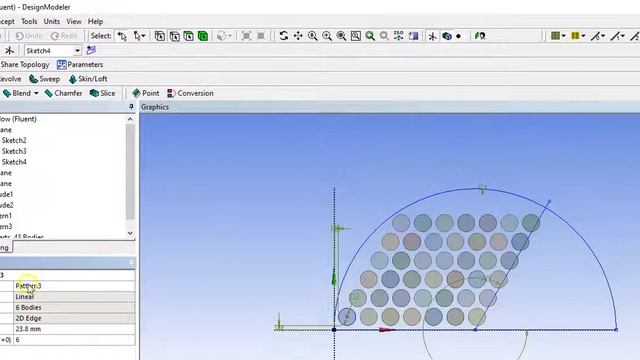The image size is (640, 360).
Task: Select Sketch3 in the tree outline
Action: (x=14, y=151)
